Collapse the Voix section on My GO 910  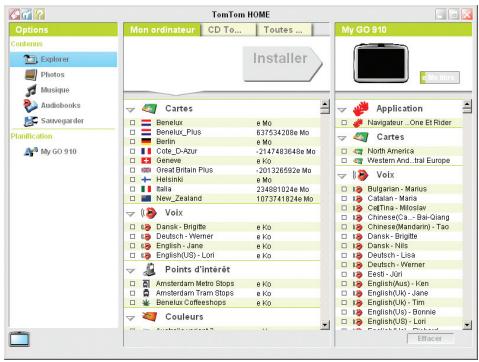tap(342, 176)
